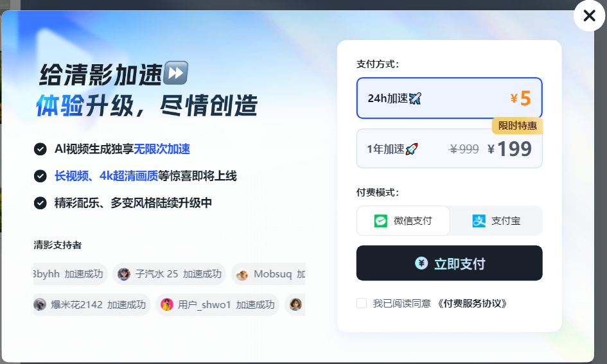Click the airplane icon on 24h加速
Screen dimensions: 607x364
click(x=415, y=99)
